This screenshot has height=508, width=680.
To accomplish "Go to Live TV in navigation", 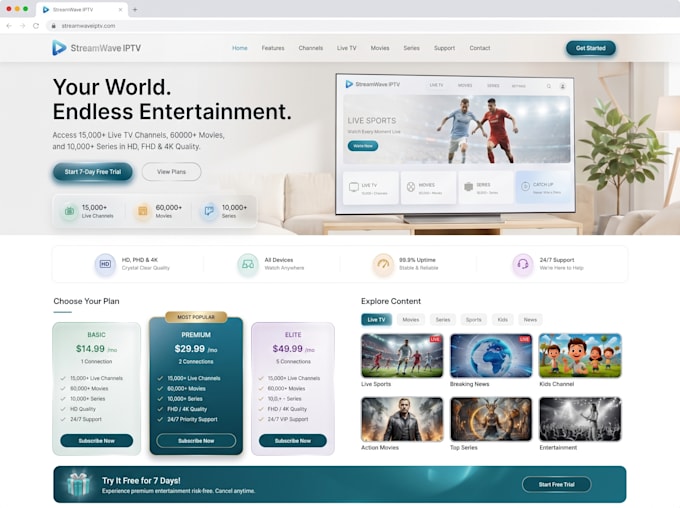I will pyautogui.click(x=347, y=48).
